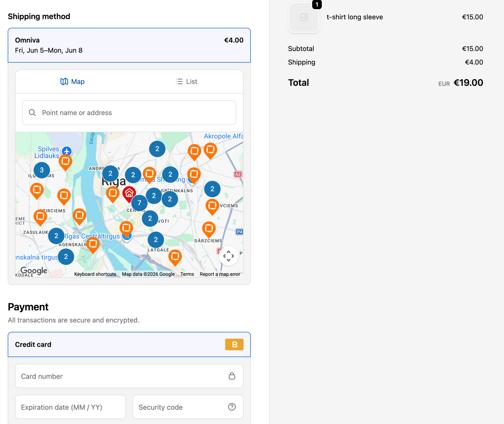Open the cluster marker labeled 7
Screen dimensions: 504x424
(x=139, y=203)
